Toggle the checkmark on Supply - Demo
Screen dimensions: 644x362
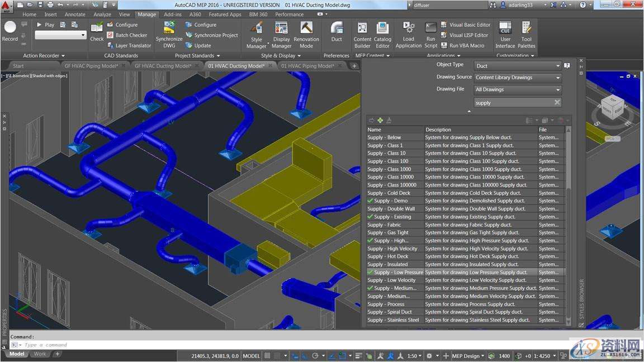pyautogui.click(x=370, y=201)
